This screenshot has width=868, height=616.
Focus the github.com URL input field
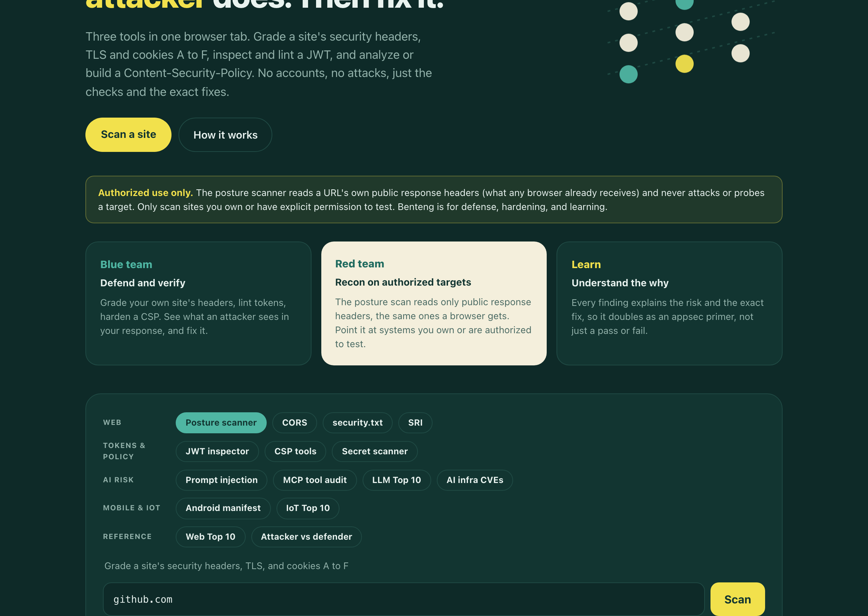pyautogui.click(x=404, y=599)
